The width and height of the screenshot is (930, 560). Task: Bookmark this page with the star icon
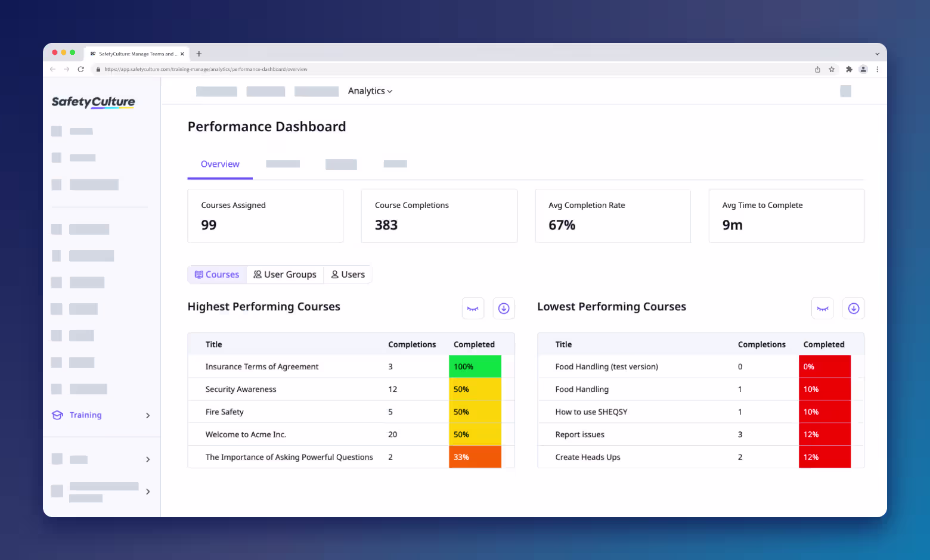(832, 69)
